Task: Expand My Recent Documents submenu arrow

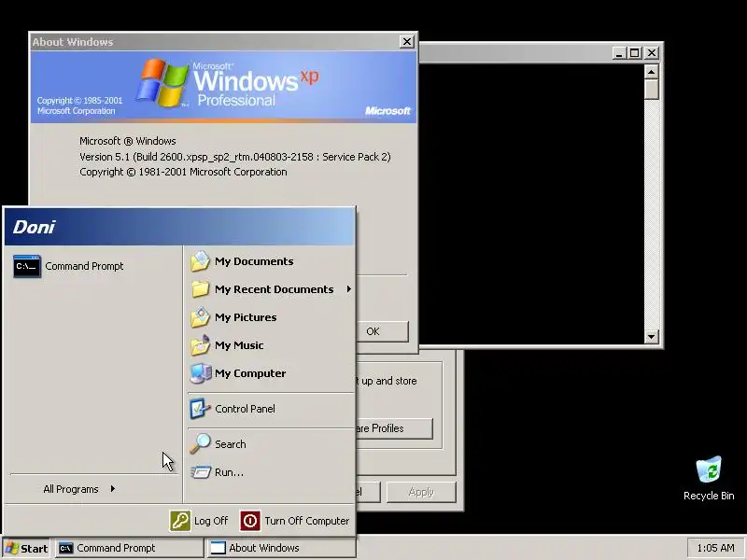Action: coord(349,289)
